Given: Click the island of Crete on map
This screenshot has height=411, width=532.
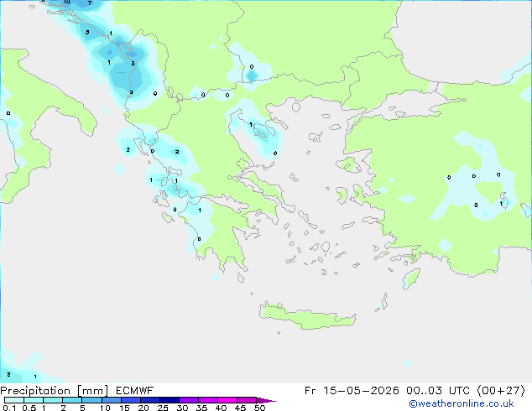Looking at the screenshot, I should 307,316.
